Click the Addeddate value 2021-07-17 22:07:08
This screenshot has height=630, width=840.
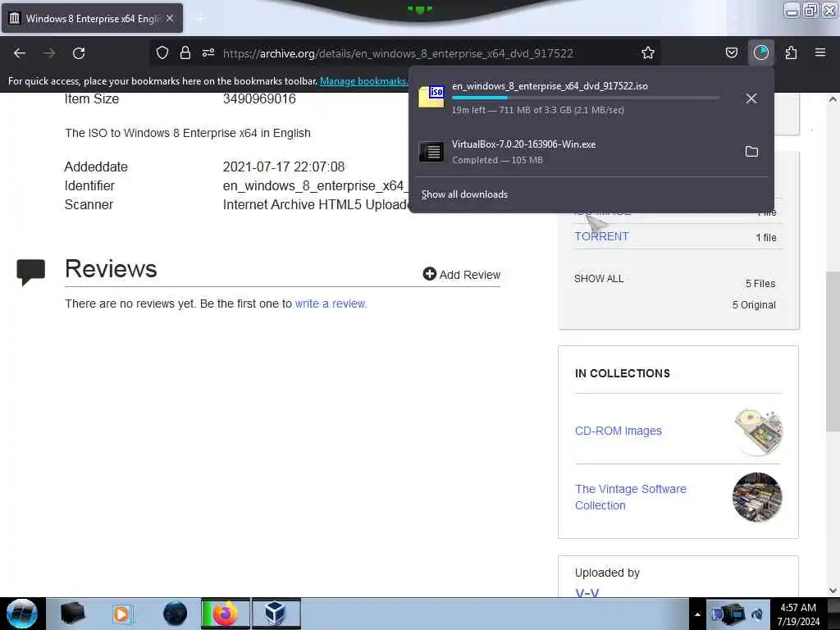[284, 167]
